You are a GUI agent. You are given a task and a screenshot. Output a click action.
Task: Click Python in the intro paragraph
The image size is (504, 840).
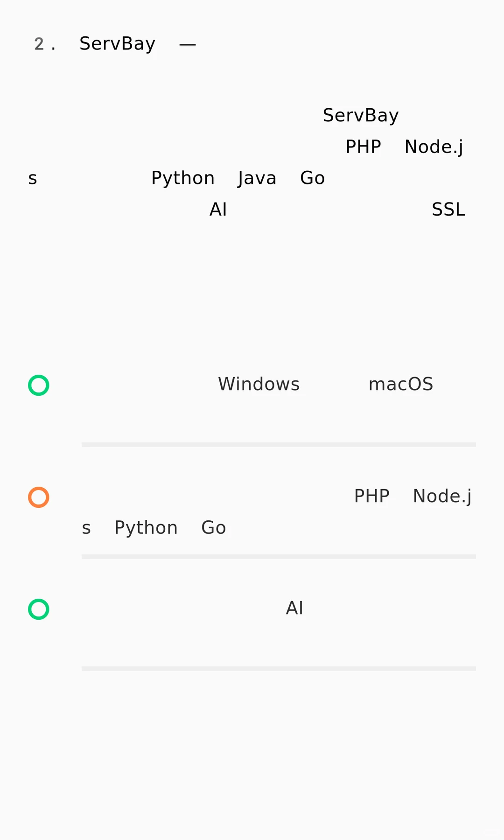(183, 178)
